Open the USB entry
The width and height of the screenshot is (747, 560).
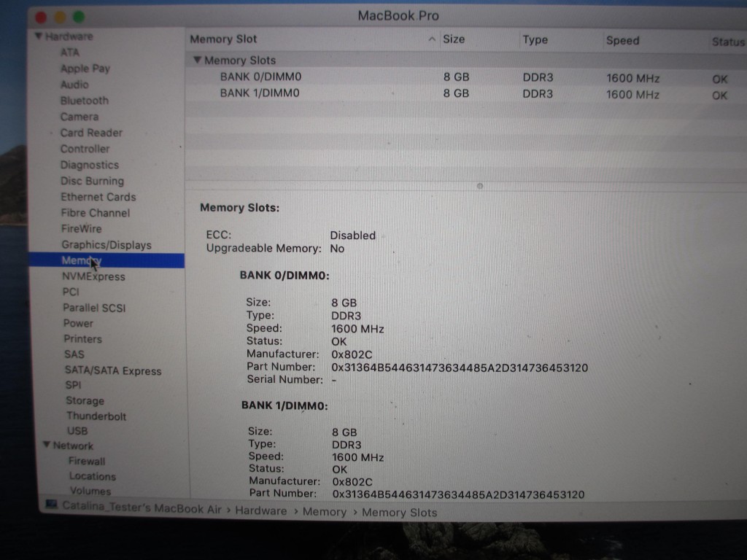(77, 431)
